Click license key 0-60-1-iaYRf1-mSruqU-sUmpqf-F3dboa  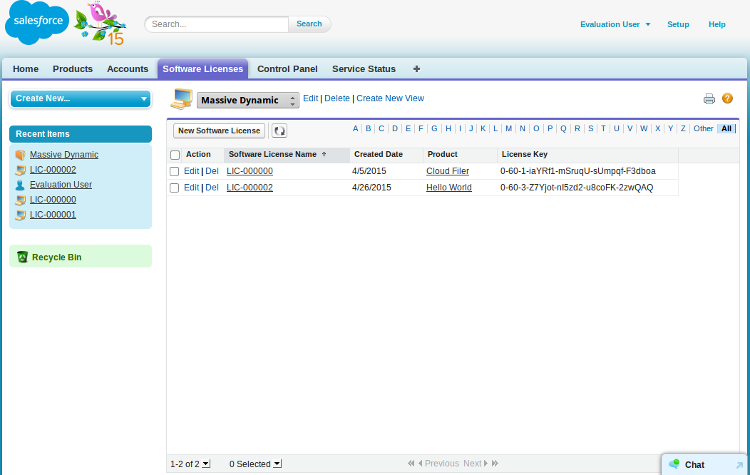(x=578, y=171)
